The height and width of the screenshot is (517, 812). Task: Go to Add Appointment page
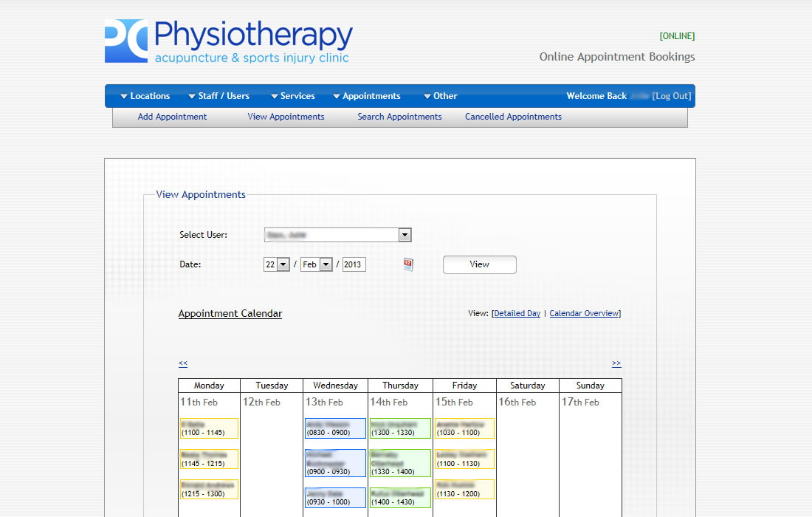(x=172, y=117)
